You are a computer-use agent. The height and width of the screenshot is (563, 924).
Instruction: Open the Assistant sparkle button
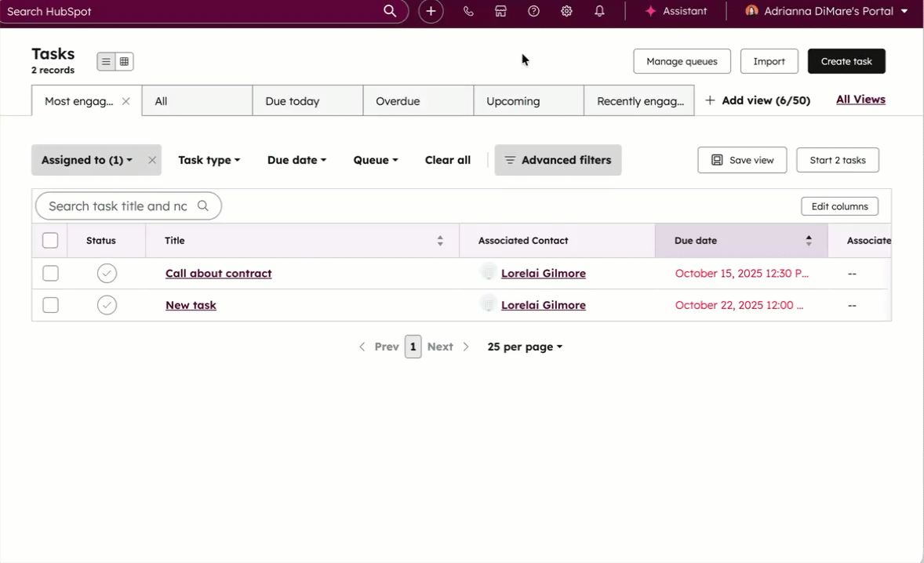tap(675, 11)
